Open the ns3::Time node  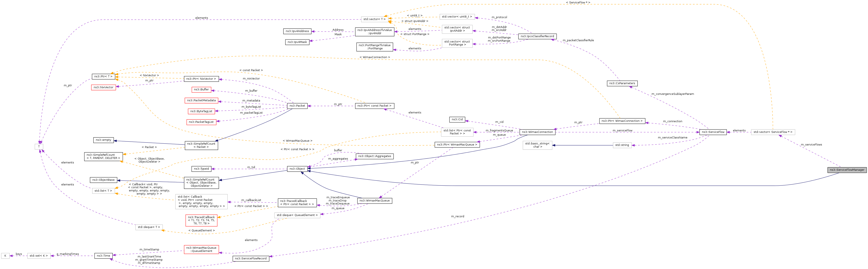pos(104,256)
